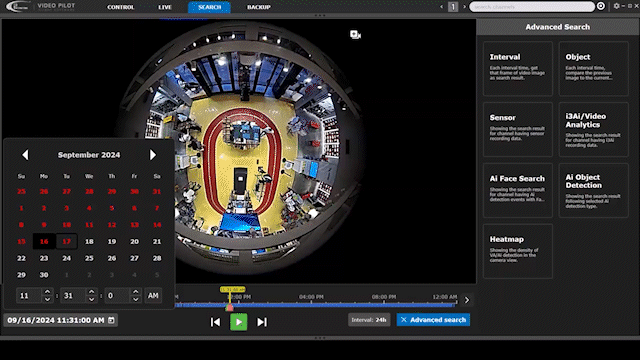
Task: Skip to the next frame
Action: (x=262, y=322)
